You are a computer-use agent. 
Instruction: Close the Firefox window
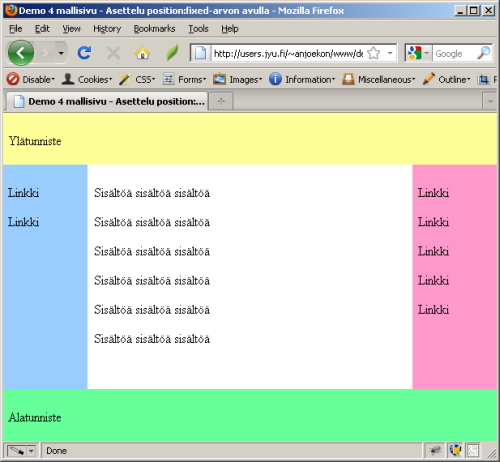(x=488, y=10)
